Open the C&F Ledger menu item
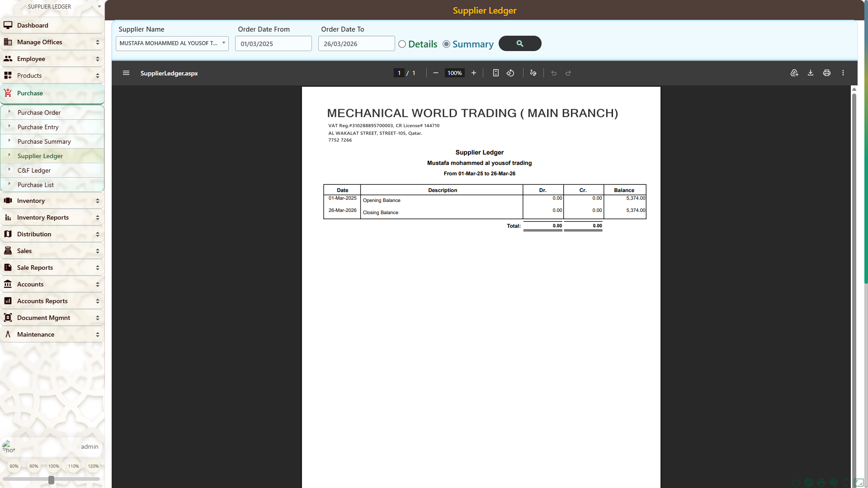 [x=34, y=170]
